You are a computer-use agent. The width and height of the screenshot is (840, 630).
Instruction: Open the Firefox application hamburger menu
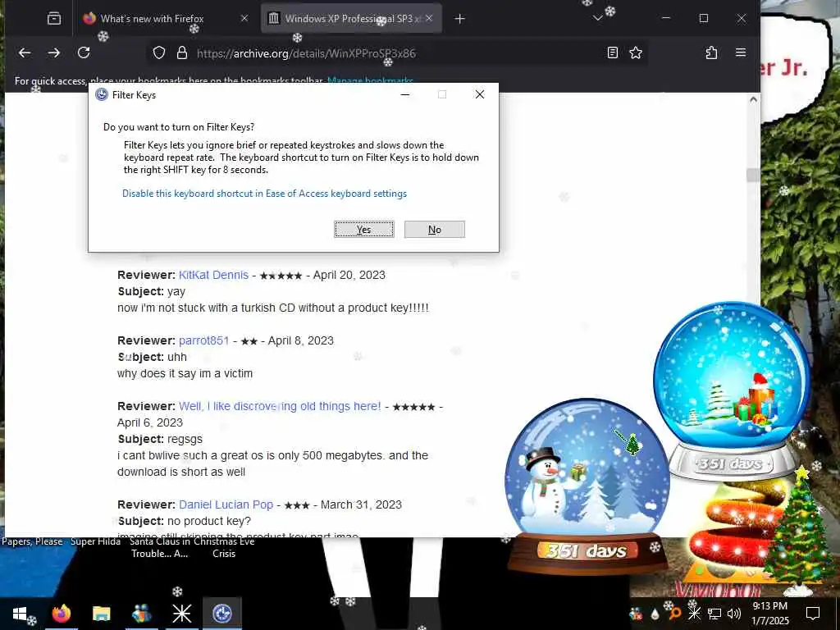pyautogui.click(x=741, y=52)
